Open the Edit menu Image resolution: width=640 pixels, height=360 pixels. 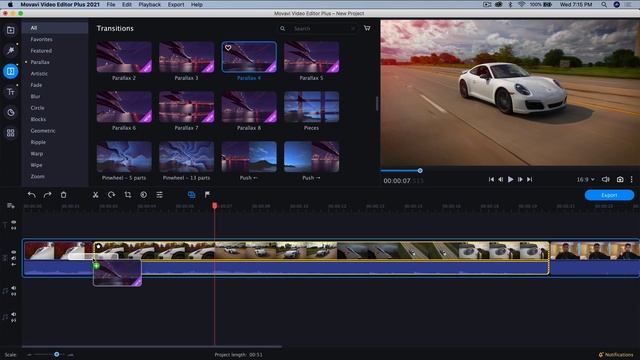coord(127,4)
